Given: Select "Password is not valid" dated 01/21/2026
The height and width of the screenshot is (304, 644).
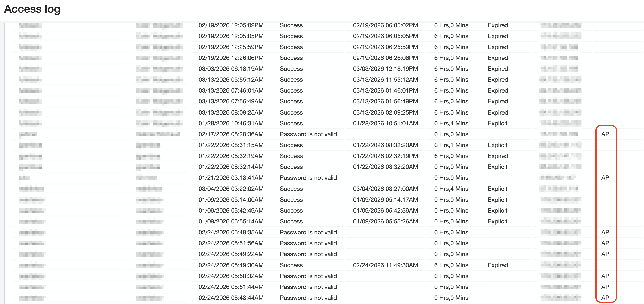Looking at the screenshot, I should click(x=308, y=177).
